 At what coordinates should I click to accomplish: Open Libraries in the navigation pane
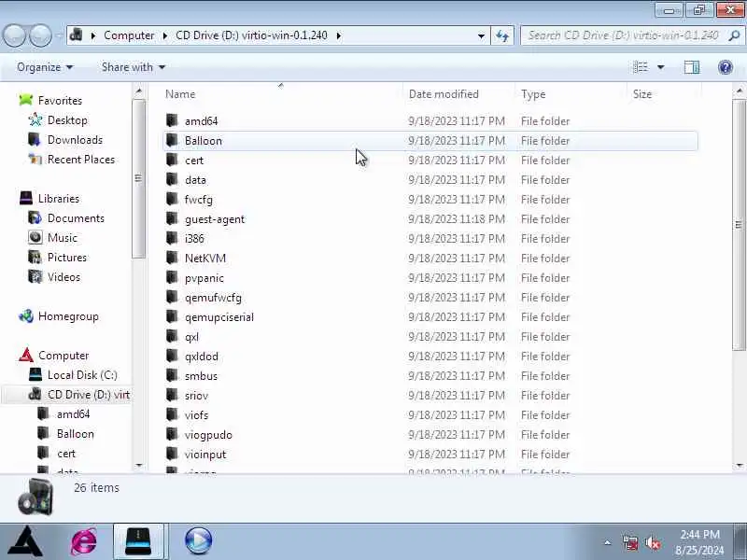59,198
